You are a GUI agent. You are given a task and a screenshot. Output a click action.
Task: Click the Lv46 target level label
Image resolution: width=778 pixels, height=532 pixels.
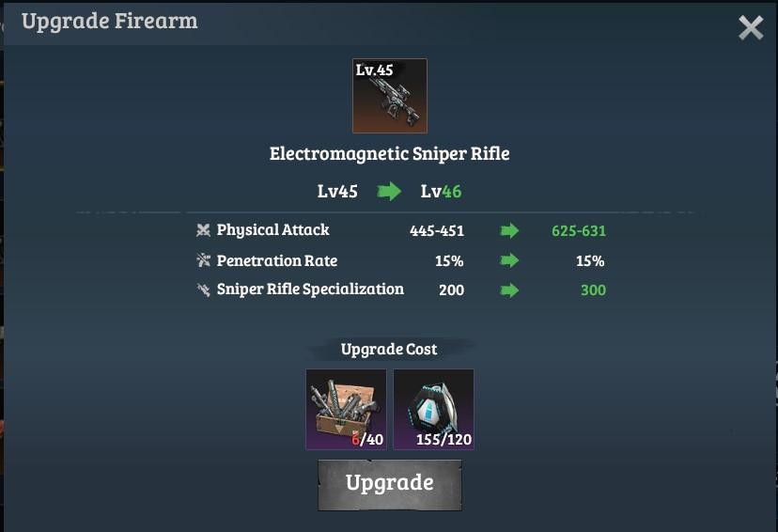tap(441, 192)
